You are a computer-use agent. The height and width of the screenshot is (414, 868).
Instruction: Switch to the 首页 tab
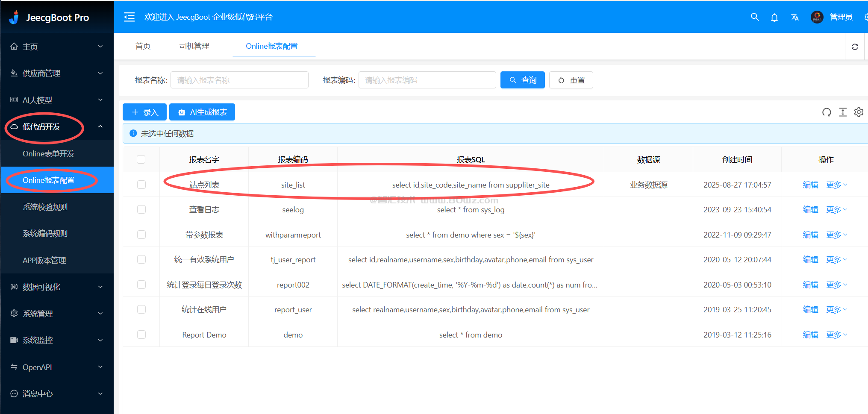pos(143,46)
